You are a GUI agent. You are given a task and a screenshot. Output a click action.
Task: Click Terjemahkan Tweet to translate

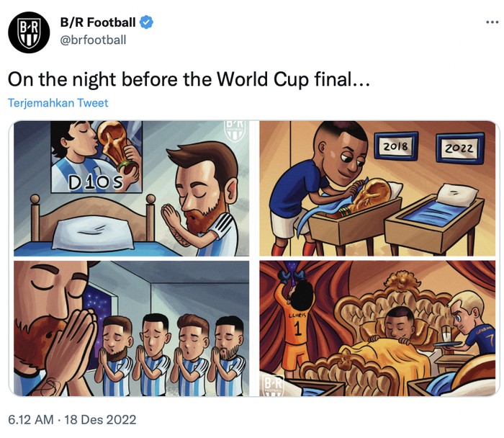pos(58,103)
